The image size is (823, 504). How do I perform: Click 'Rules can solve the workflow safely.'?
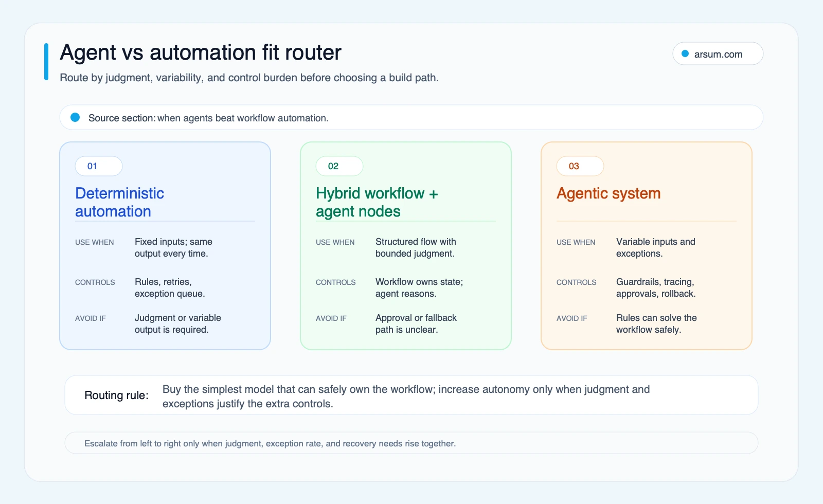656,323
